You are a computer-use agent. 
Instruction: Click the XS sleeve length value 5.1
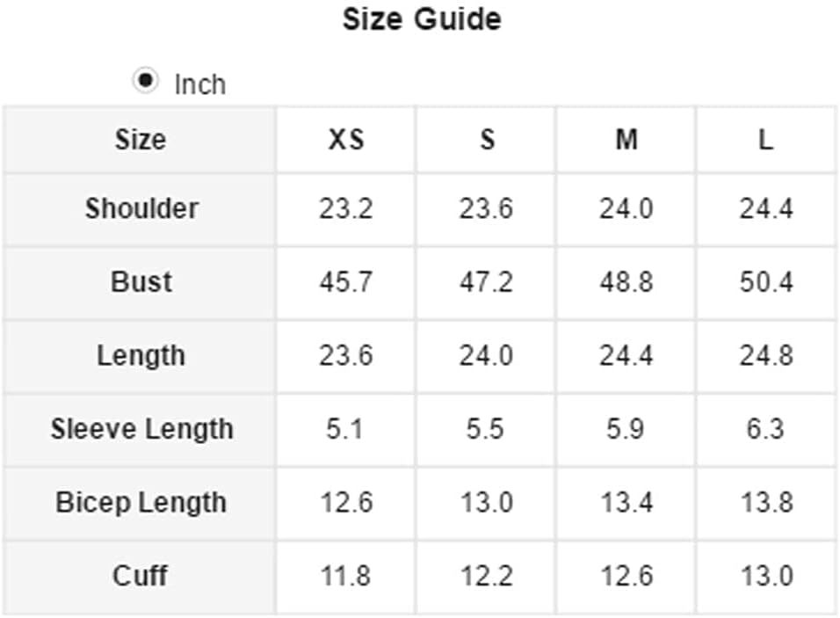pos(345,429)
